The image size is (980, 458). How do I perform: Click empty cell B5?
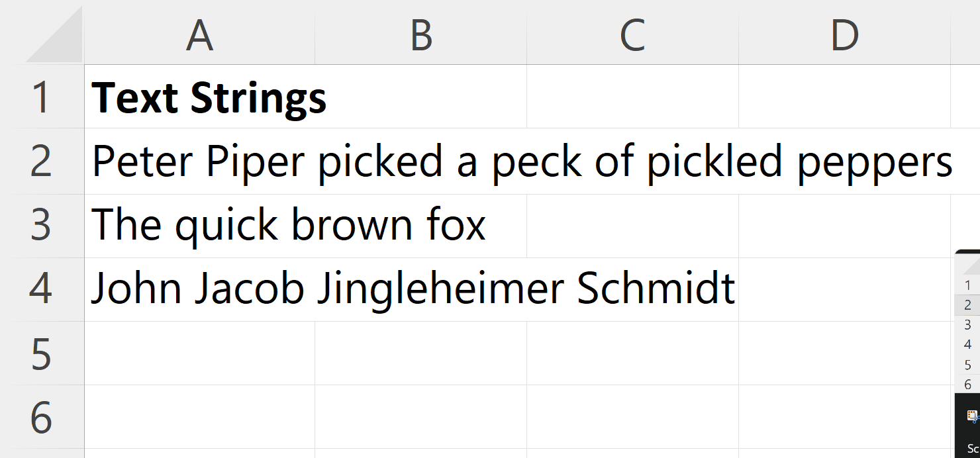[x=420, y=353]
